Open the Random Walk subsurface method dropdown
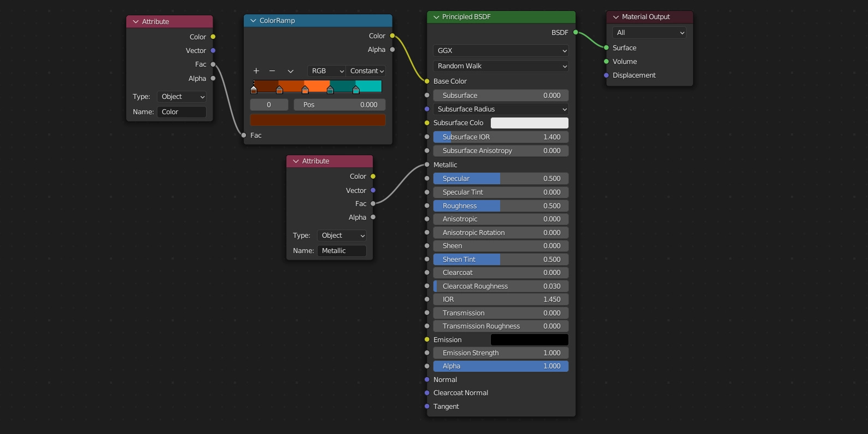Image resolution: width=868 pixels, height=434 pixels. 501,66
